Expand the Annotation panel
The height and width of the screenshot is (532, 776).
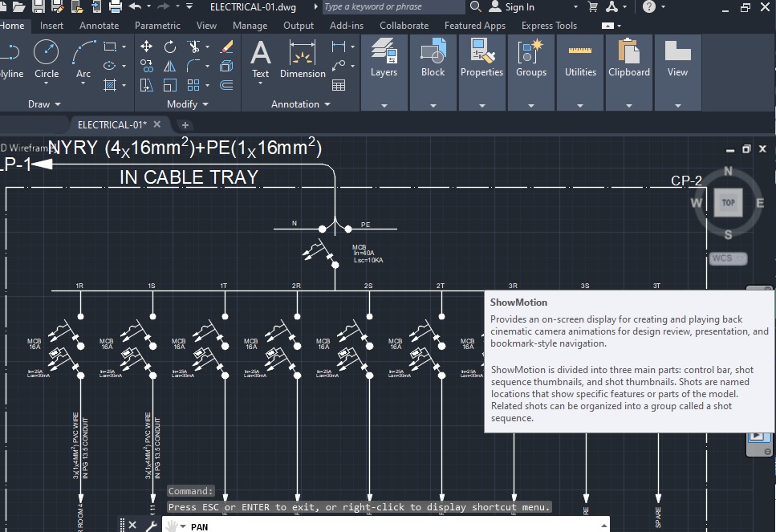[x=300, y=104]
